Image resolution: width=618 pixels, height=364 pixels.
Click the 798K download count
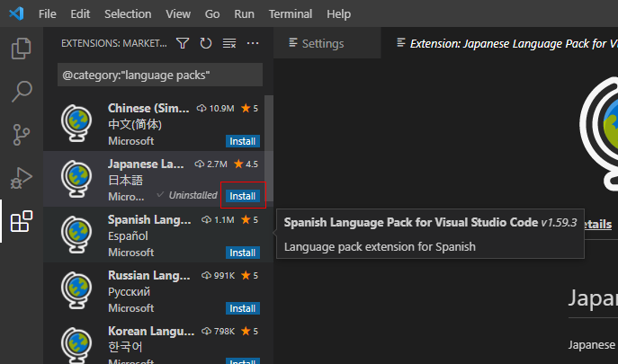click(x=219, y=332)
